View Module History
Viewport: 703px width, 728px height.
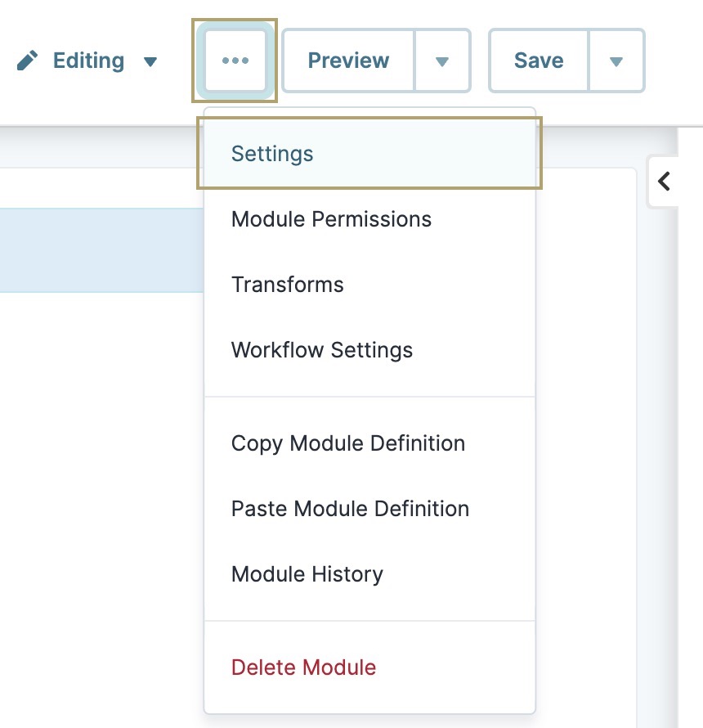pos(369,574)
